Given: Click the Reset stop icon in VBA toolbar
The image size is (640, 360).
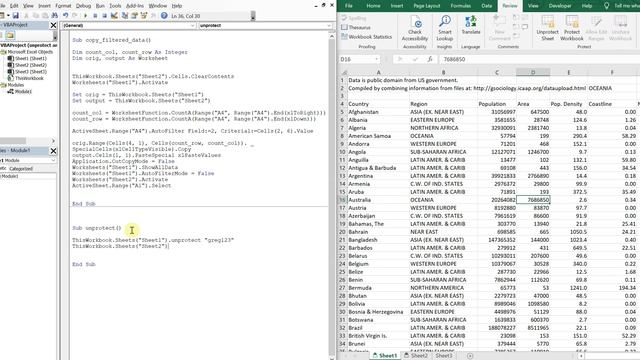Looking at the screenshot, I should [104, 16].
